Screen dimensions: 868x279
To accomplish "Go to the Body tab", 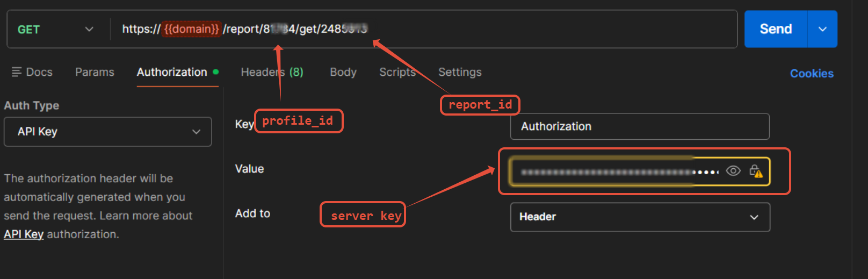I will pyautogui.click(x=343, y=72).
